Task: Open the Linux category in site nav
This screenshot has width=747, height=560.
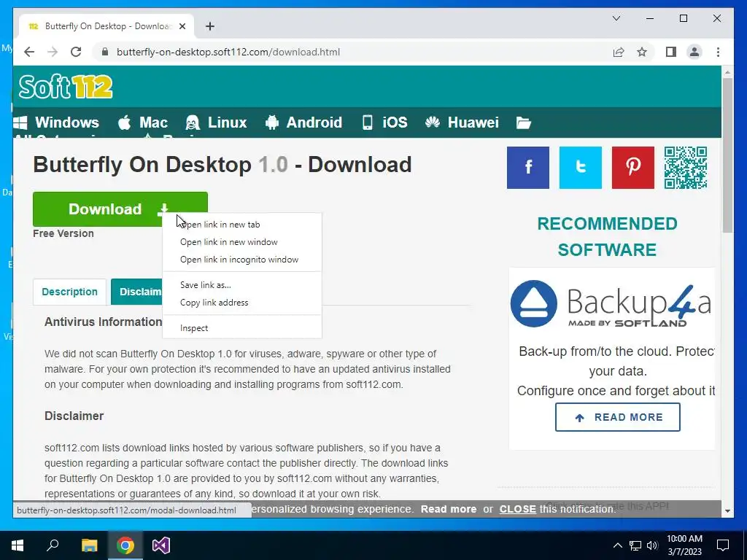Action: [x=216, y=122]
